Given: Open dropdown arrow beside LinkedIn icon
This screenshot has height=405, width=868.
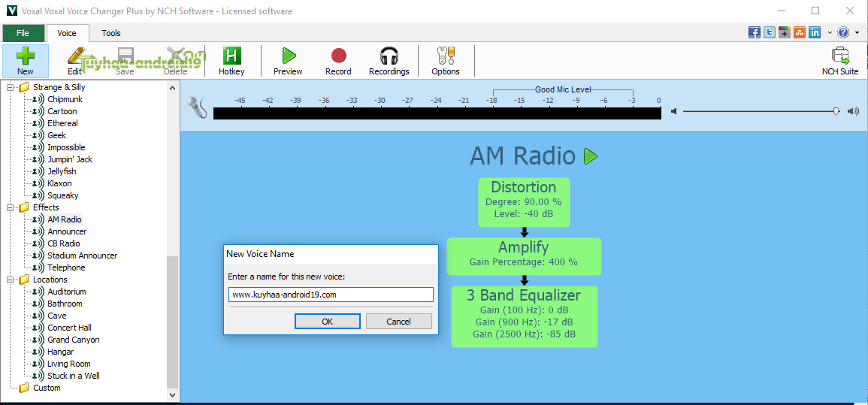Looking at the screenshot, I should click(829, 32).
